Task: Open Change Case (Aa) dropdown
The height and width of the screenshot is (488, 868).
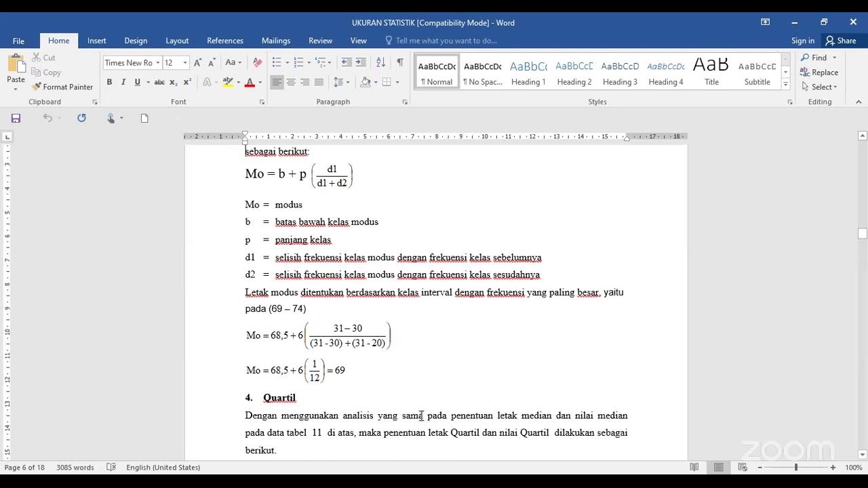Action: click(233, 62)
